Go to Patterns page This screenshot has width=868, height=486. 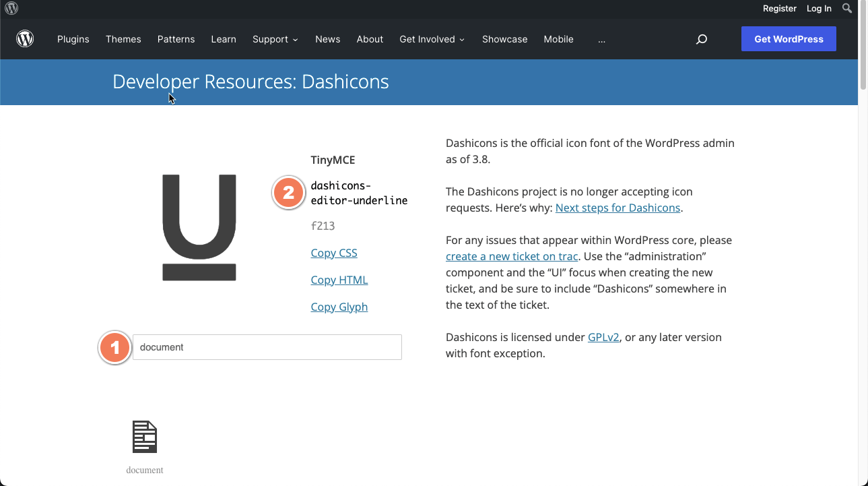pos(176,39)
